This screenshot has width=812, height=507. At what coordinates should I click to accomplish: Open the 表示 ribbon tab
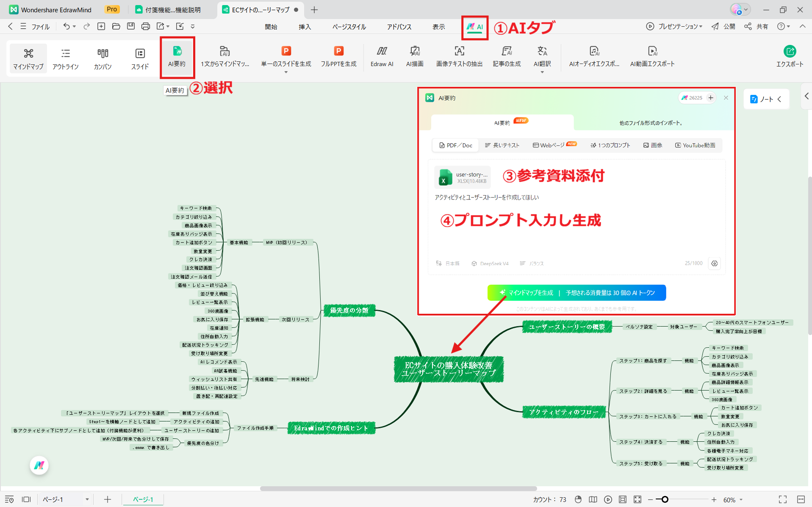438,27
